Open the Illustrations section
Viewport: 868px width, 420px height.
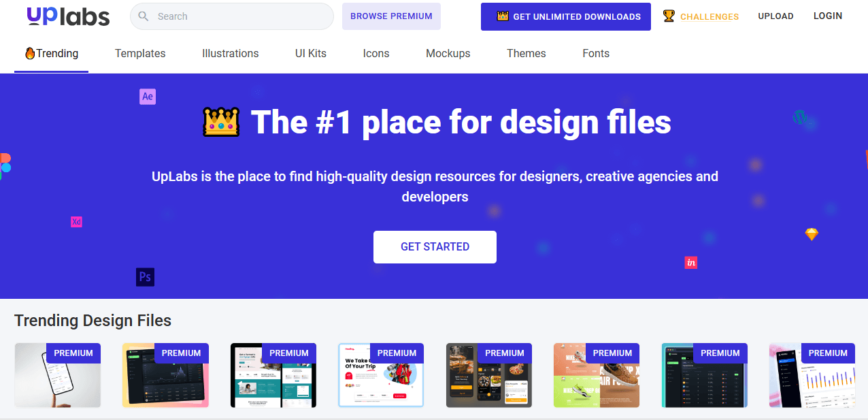click(x=230, y=53)
